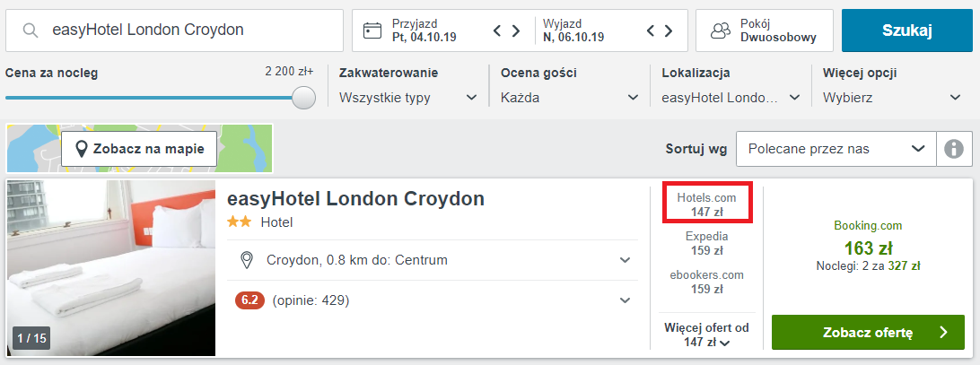Click the guests room icon
This screenshot has height=365, width=980.
720,30
